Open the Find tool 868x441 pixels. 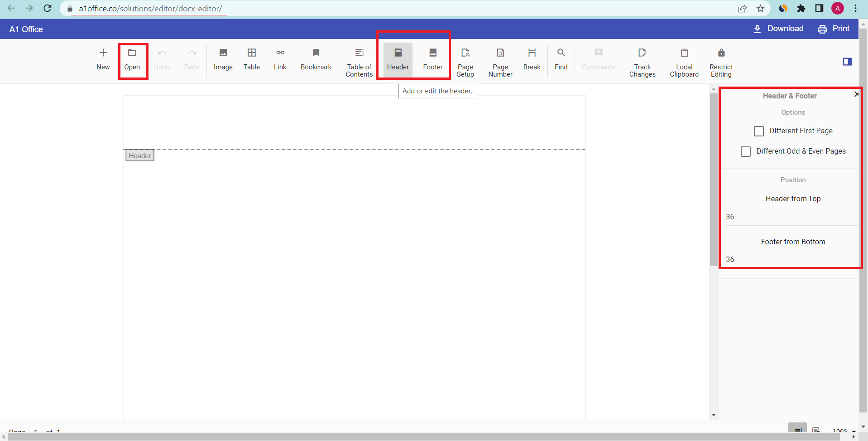(x=561, y=59)
